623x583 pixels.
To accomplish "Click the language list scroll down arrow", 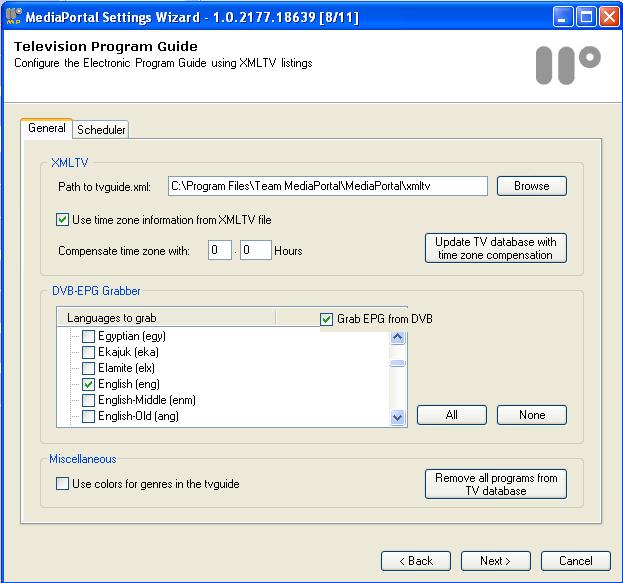I will (398, 417).
